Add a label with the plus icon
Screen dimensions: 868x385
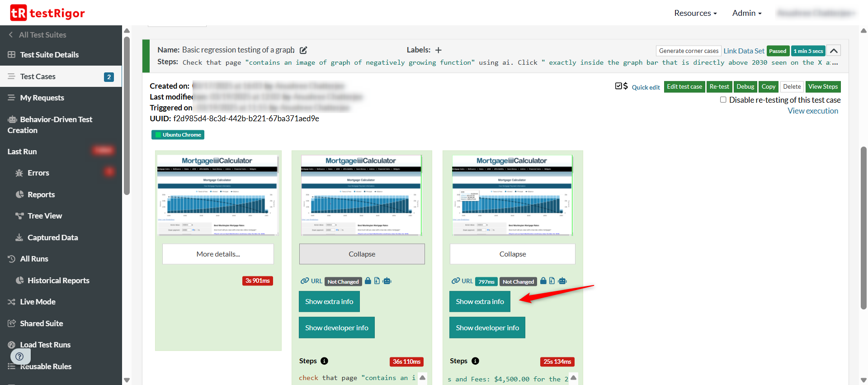point(438,50)
